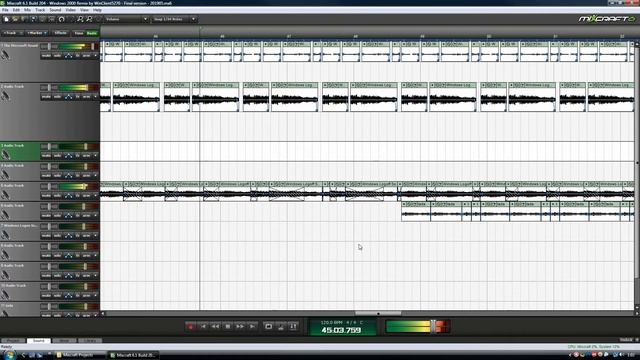Click the rewind transport button

pyautogui.click(x=216, y=327)
